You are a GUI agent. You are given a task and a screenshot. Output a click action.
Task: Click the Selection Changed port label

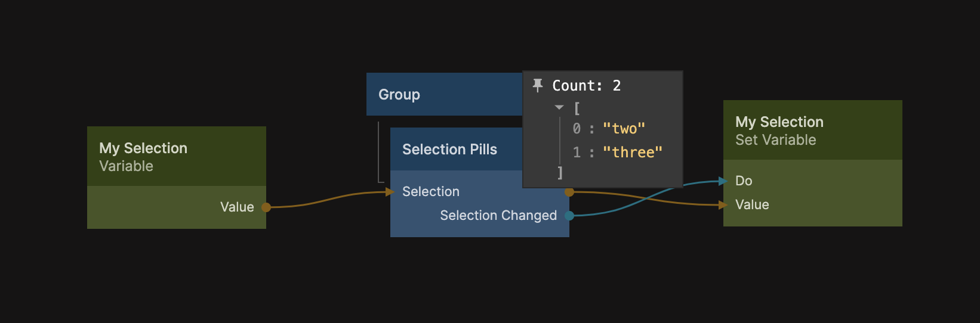498,216
